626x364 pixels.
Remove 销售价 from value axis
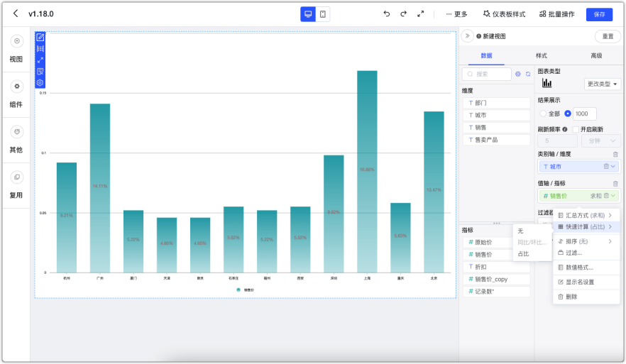pos(606,196)
